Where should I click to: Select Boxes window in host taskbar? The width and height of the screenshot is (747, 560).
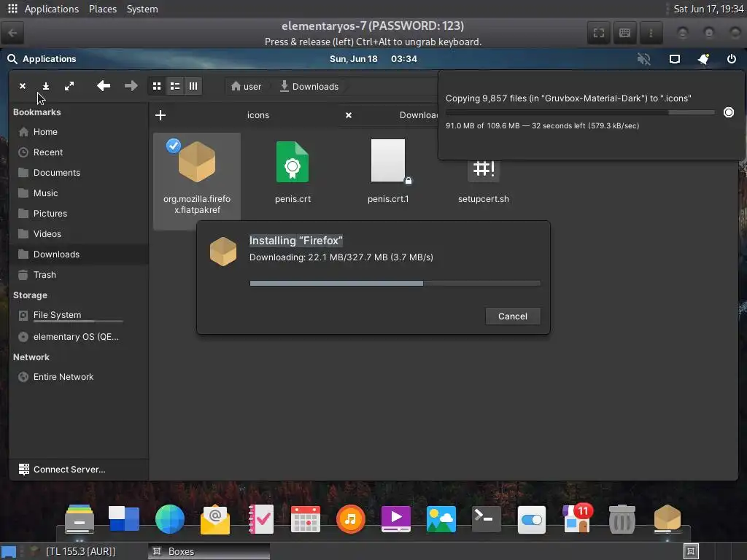pyautogui.click(x=209, y=551)
